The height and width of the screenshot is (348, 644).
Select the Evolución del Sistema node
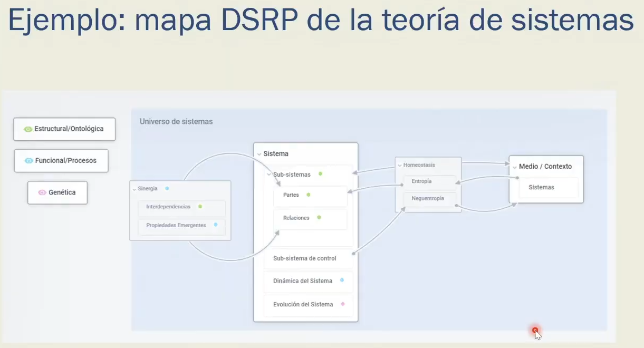(308, 305)
